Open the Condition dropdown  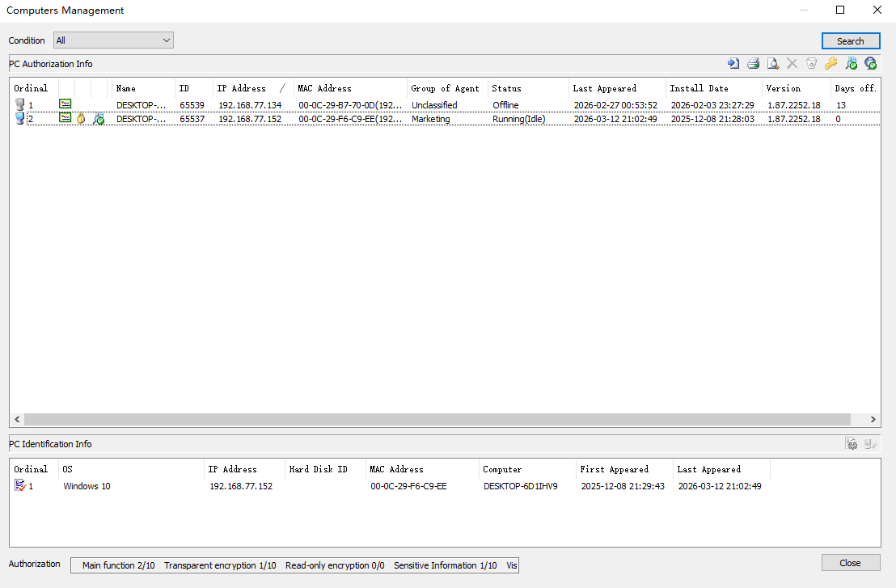(167, 40)
